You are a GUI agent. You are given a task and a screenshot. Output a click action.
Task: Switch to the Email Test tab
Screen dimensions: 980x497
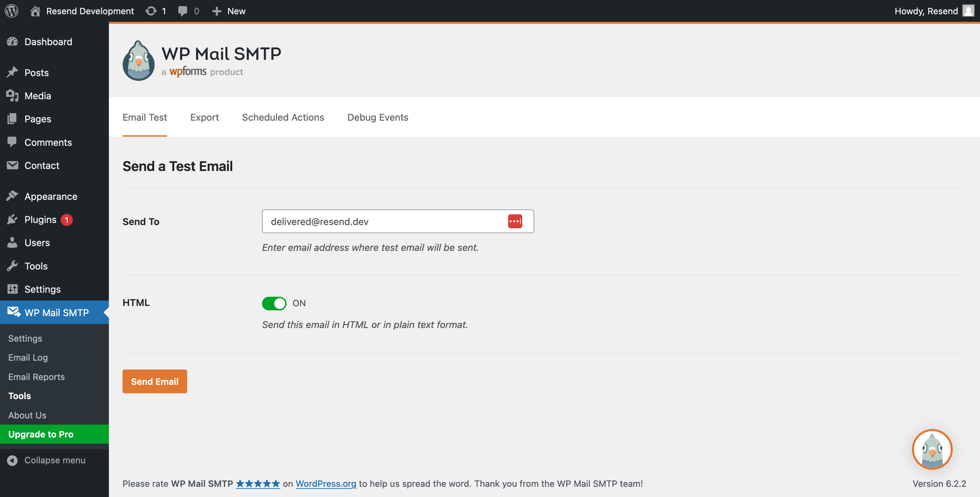point(145,117)
